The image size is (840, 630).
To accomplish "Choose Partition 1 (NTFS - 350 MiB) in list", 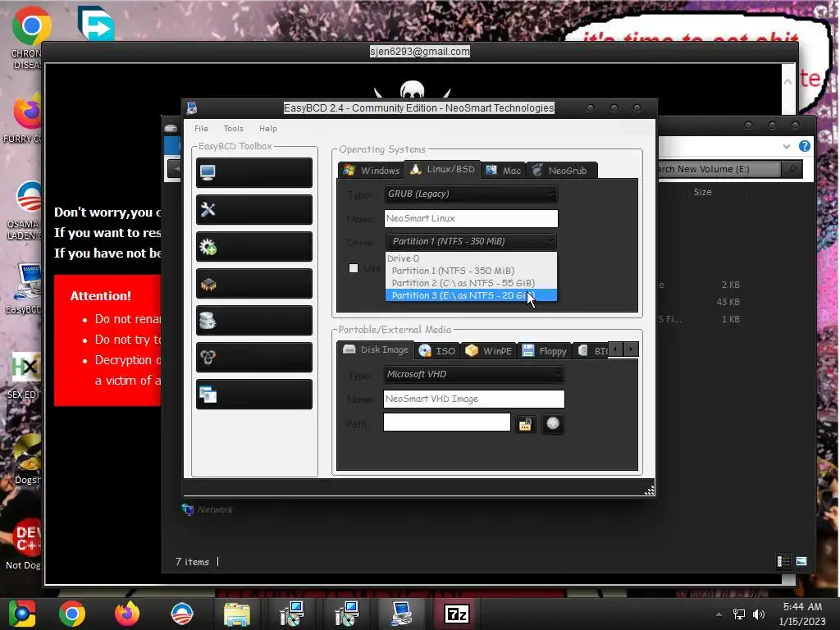I will [x=471, y=271].
